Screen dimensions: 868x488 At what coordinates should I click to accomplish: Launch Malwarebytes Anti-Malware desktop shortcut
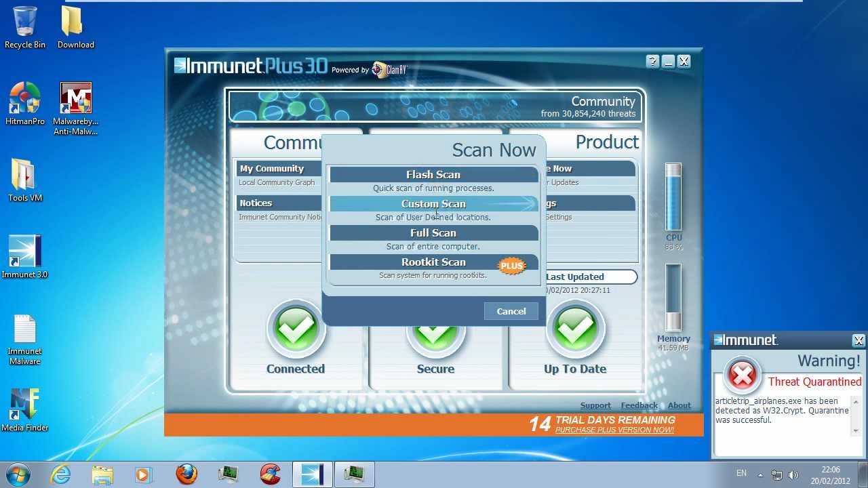pos(75,108)
